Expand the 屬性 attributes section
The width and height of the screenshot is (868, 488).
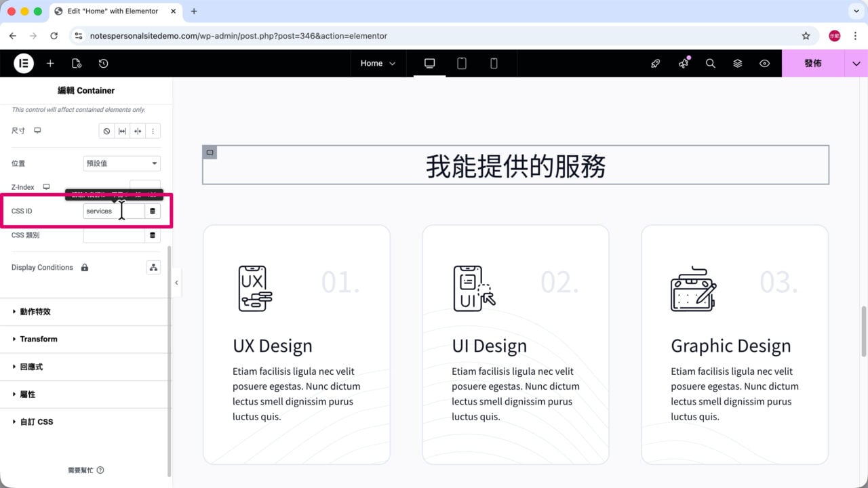85,394
